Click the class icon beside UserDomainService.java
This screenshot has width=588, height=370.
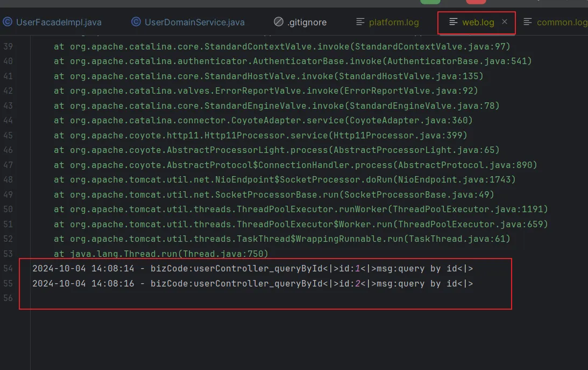(136, 22)
